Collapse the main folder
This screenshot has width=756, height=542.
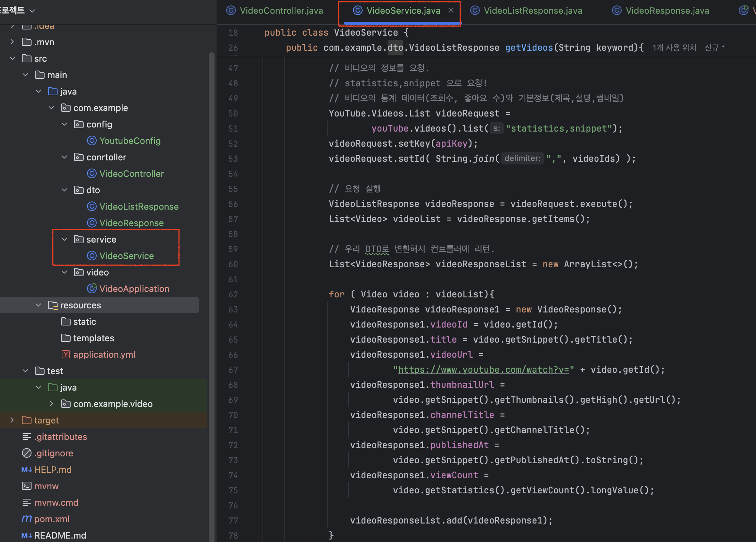(x=25, y=75)
